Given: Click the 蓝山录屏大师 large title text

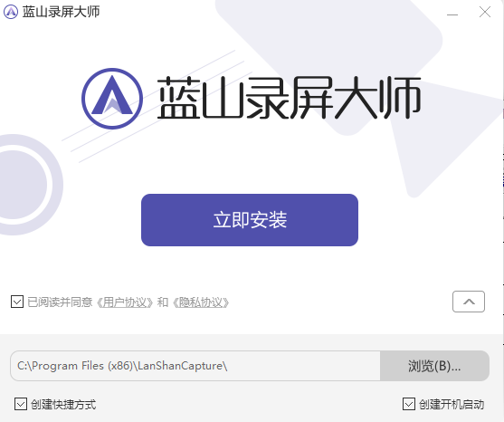Looking at the screenshot, I should (289, 98).
